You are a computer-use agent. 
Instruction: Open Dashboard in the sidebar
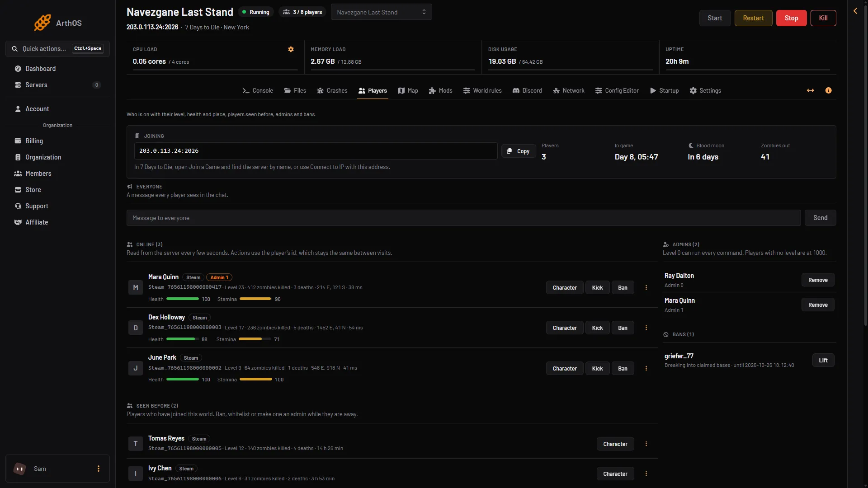coord(57,69)
